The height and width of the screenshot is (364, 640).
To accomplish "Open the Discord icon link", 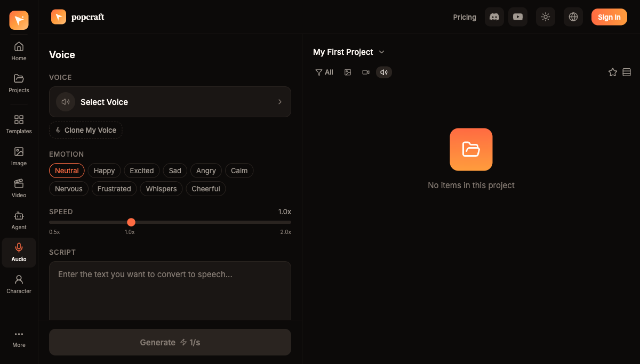I will [494, 17].
